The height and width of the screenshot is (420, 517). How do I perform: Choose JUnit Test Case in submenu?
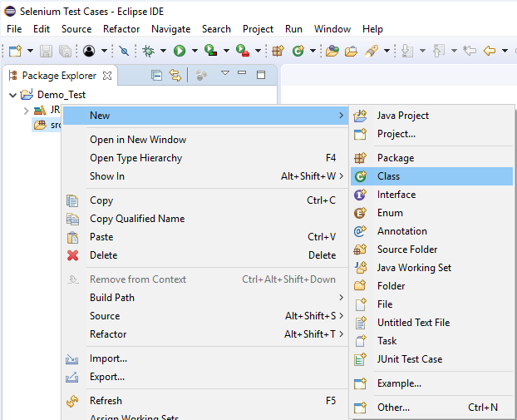pyautogui.click(x=409, y=359)
